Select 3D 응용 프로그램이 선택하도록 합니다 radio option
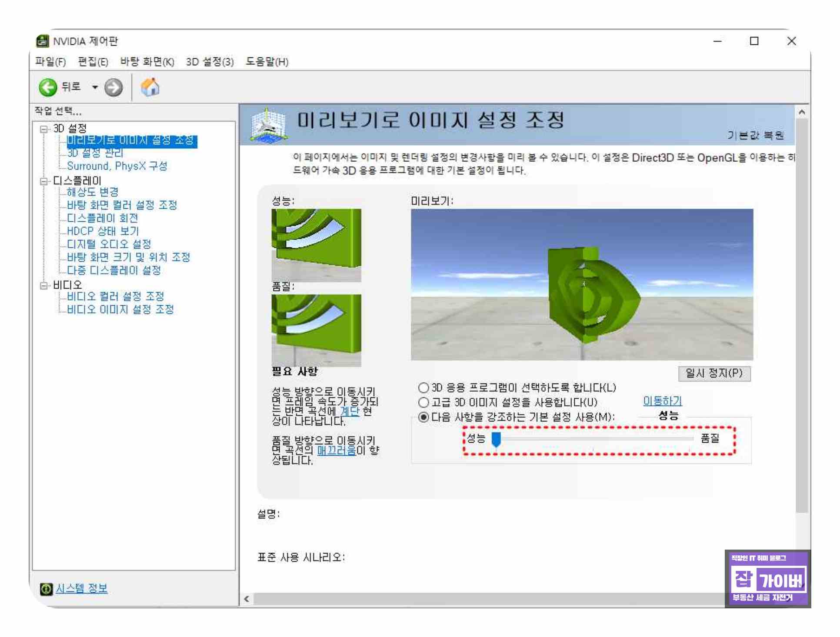 pos(423,387)
